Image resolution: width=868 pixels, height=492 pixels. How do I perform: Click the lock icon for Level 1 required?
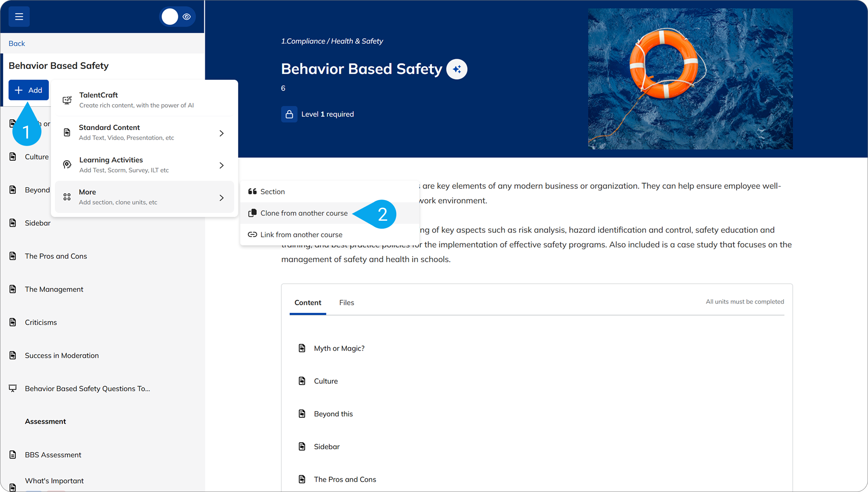pos(289,114)
